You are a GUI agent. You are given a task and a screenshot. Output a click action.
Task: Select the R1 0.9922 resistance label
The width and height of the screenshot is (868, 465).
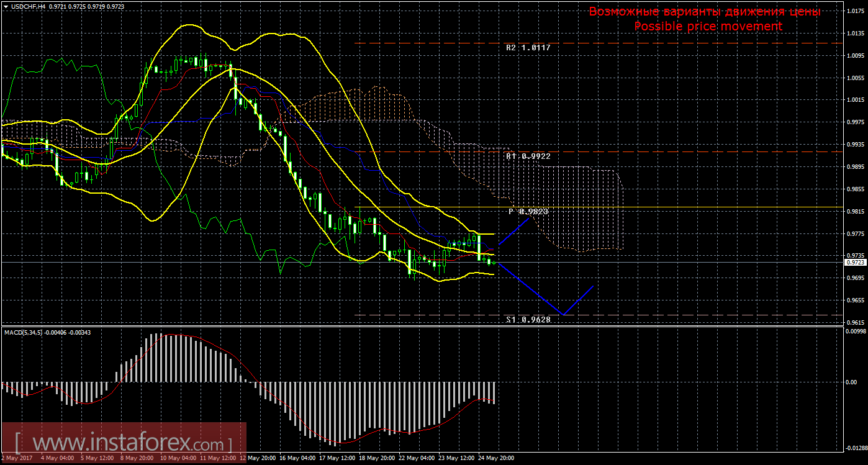[528, 156]
